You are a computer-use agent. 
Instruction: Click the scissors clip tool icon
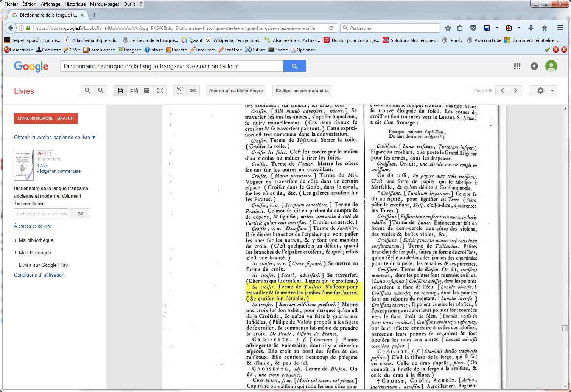pos(180,91)
